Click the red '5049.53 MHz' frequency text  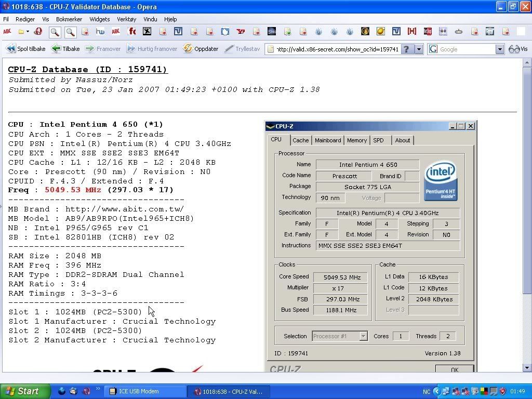pyautogui.click(x=73, y=190)
